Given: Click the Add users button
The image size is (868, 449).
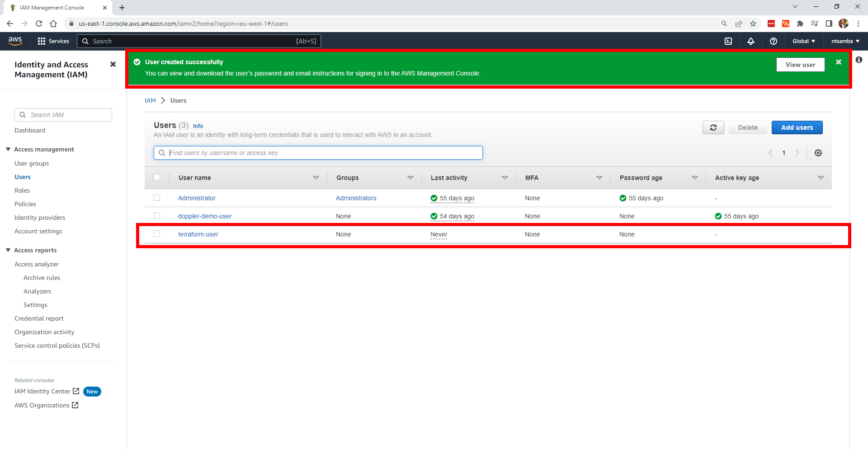Looking at the screenshot, I should click(797, 128).
